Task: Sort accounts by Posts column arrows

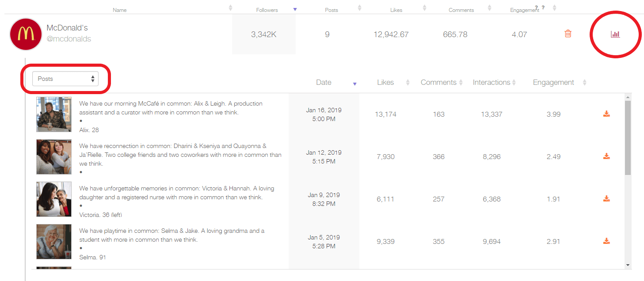Action: [x=359, y=8]
